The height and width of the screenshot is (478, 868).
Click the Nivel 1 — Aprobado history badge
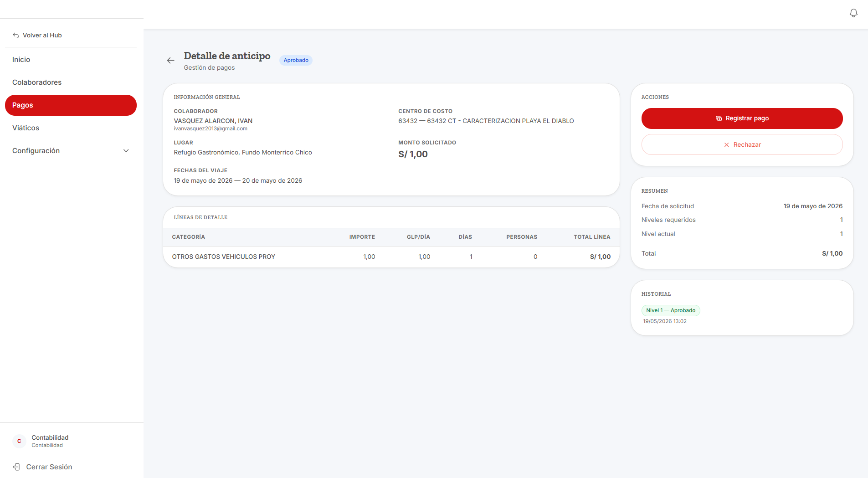(x=671, y=310)
